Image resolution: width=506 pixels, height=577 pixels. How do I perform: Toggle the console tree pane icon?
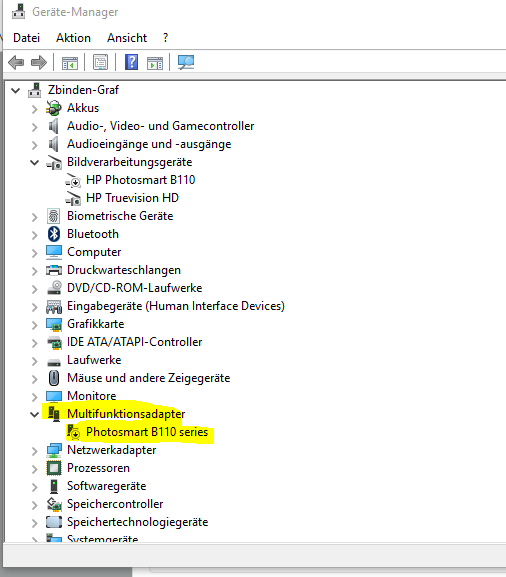point(70,63)
